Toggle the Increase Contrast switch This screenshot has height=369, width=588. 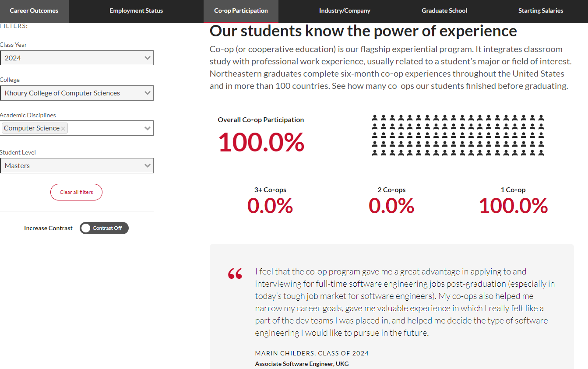(104, 228)
